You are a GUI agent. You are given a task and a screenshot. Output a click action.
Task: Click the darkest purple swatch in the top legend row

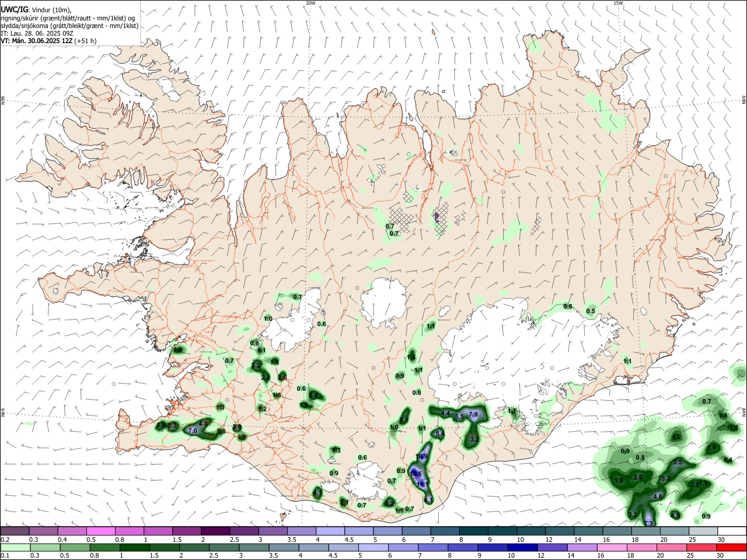[x=215, y=531]
